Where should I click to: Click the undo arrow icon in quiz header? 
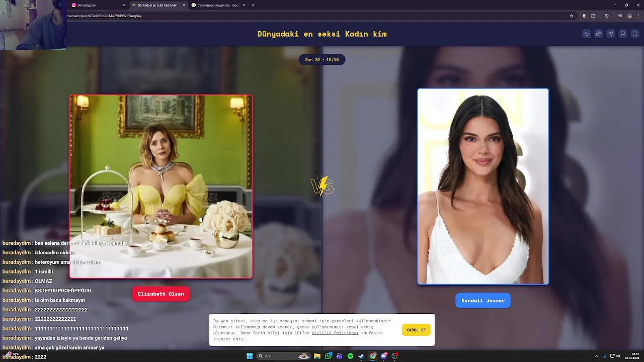pyautogui.click(x=586, y=34)
